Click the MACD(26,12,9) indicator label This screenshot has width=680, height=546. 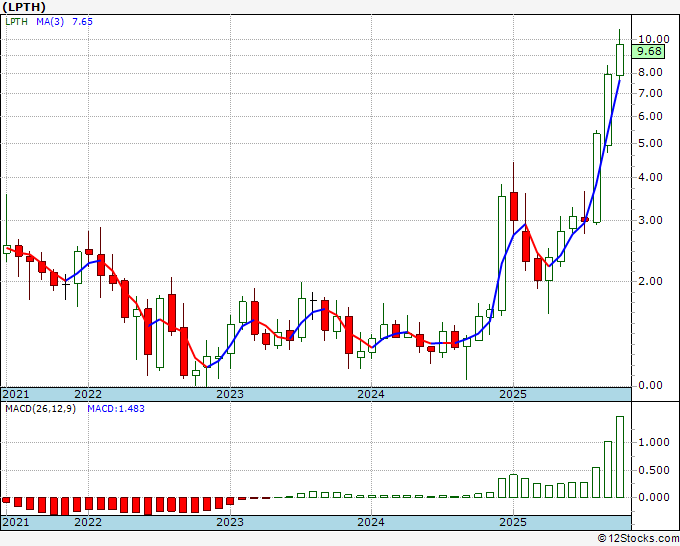coord(40,409)
